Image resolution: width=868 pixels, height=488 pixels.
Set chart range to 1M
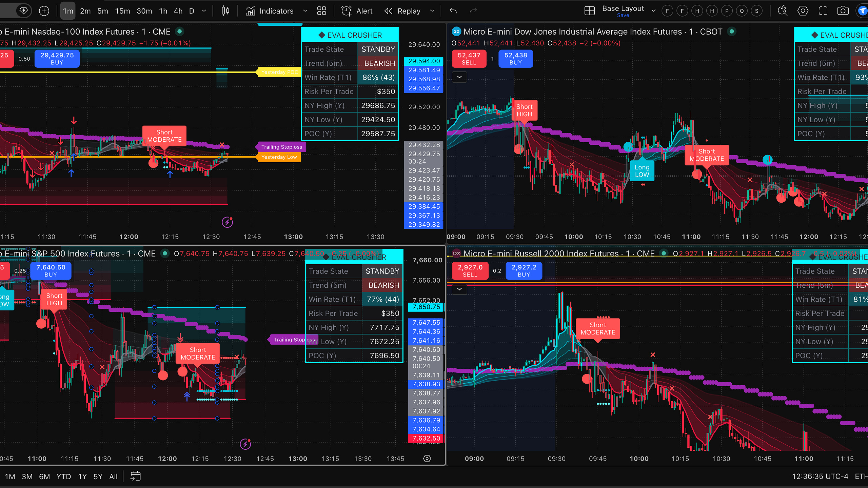click(10, 476)
